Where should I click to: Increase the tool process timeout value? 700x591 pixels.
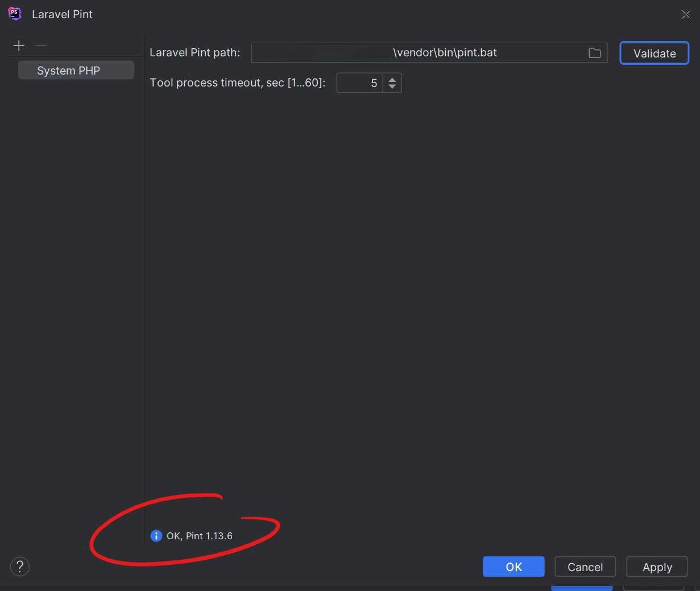point(392,79)
